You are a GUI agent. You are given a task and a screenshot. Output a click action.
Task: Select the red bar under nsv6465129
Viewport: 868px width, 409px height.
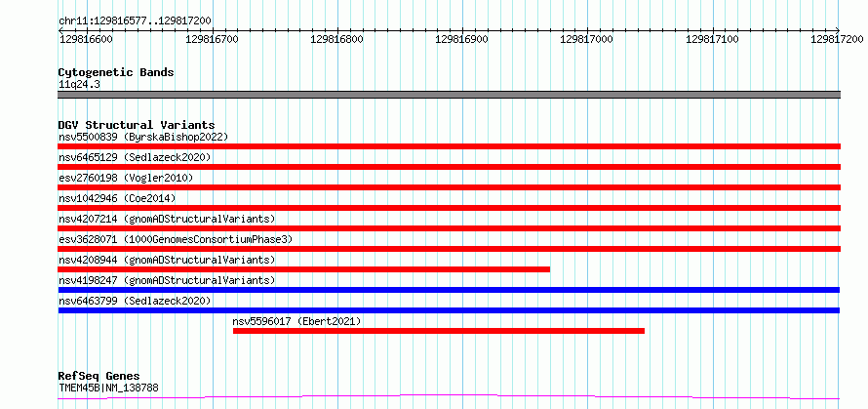pos(450,167)
